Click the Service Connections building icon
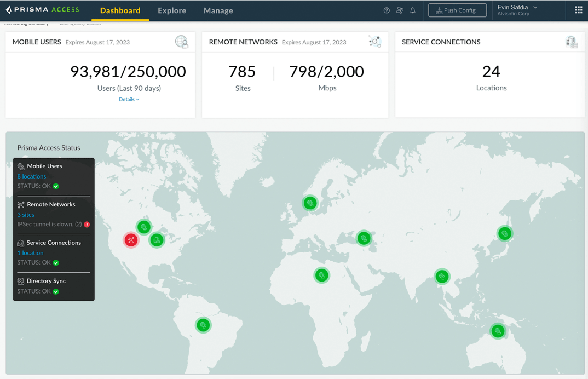This screenshot has width=588, height=379. pos(572,42)
